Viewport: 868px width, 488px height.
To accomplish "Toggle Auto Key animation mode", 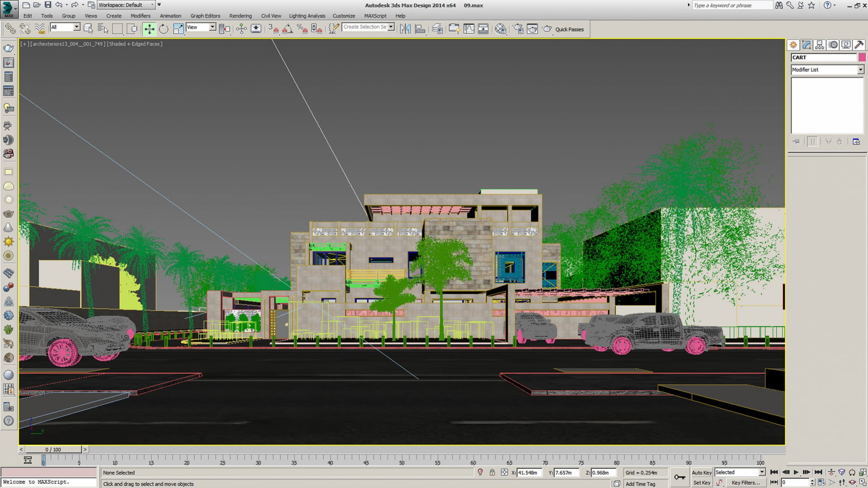I will [701, 472].
